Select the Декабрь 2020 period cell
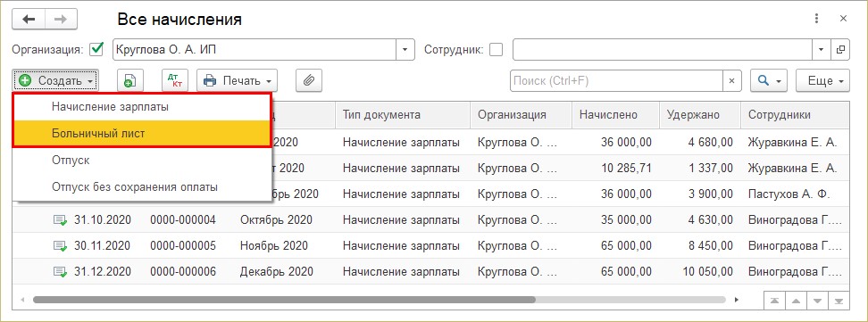This screenshot has width=868, height=322. [276, 272]
